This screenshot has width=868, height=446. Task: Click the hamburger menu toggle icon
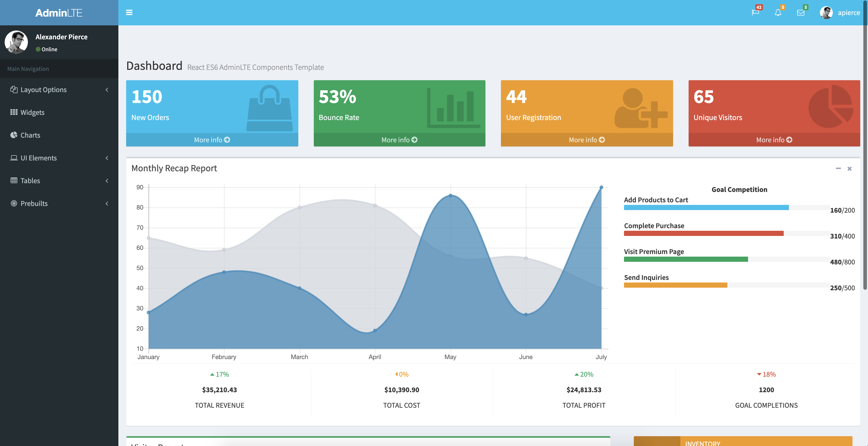(130, 12)
